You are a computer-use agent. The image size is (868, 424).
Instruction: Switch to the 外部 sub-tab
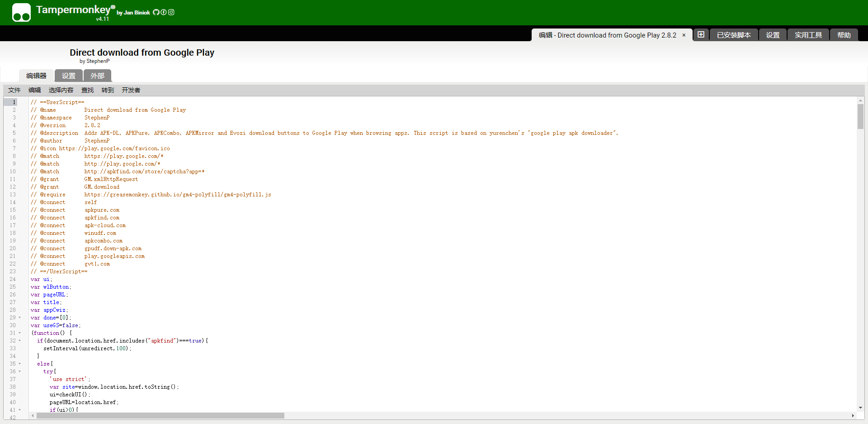[x=97, y=76]
